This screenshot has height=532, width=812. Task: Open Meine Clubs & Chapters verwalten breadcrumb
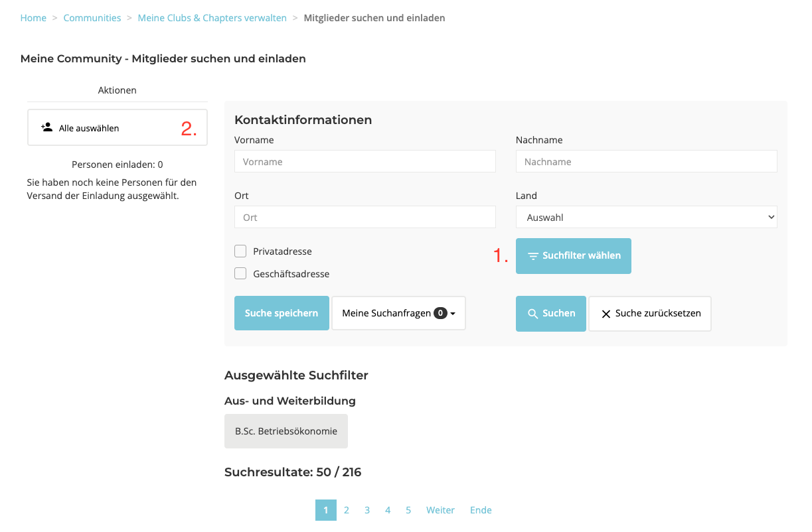click(x=212, y=18)
